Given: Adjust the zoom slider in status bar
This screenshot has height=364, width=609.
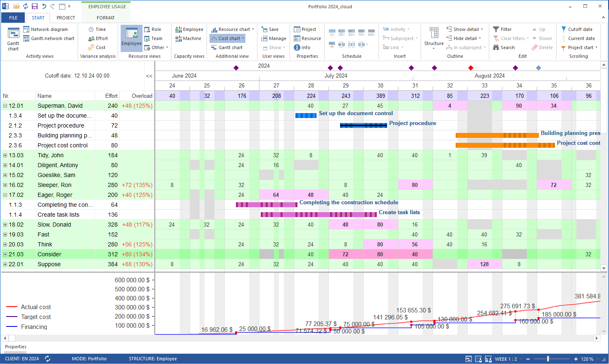Looking at the screenshot, I should tap(548, 359).
